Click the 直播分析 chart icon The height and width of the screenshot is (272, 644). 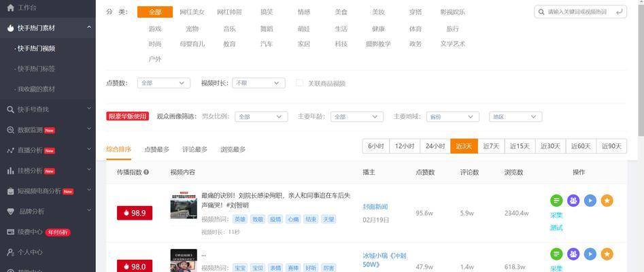[11, 150]
